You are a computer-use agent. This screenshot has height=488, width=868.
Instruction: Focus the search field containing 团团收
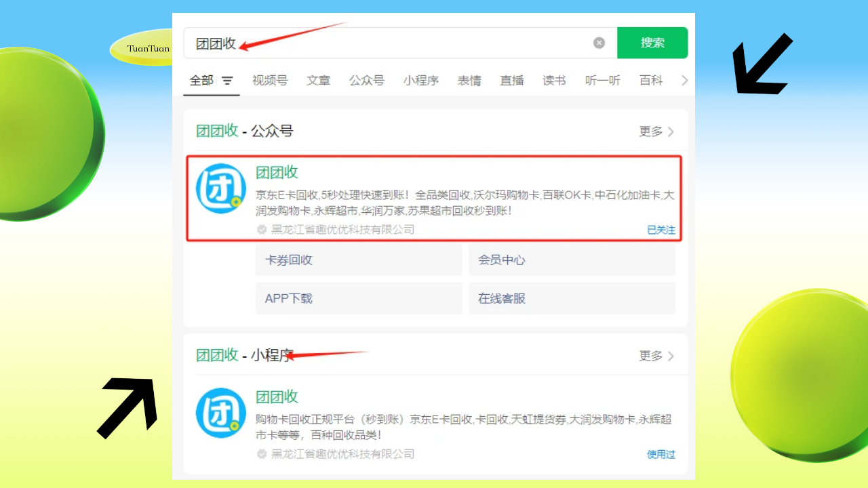click(400, 43)
